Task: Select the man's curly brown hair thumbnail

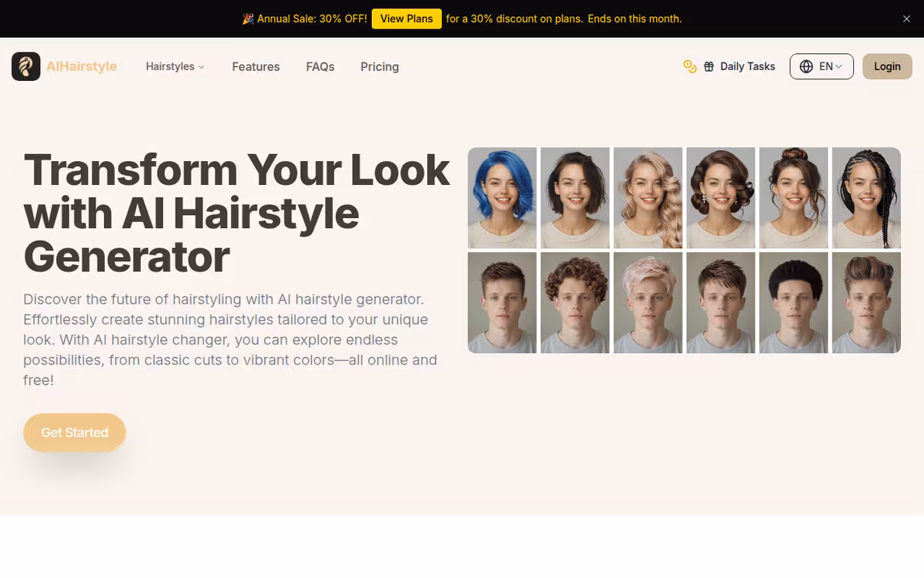Action: click(575, 303)
